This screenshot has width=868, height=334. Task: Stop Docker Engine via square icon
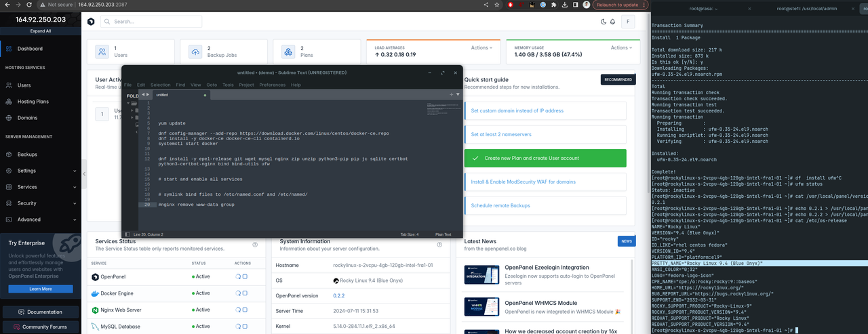[x=245, y=293]
